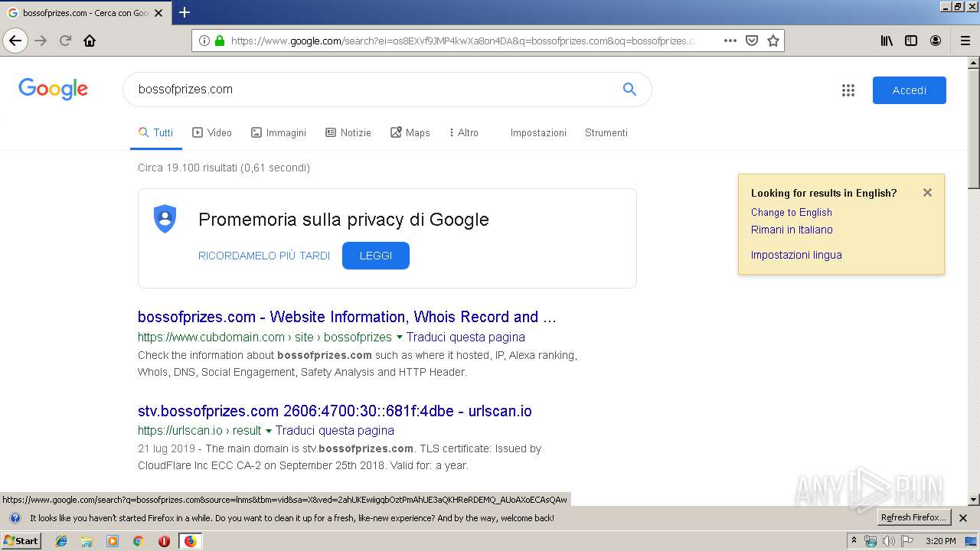This screenshot has width=980, height=551.
Task: Close the Firefox refresh notification bar
Action: coord(963,518)
